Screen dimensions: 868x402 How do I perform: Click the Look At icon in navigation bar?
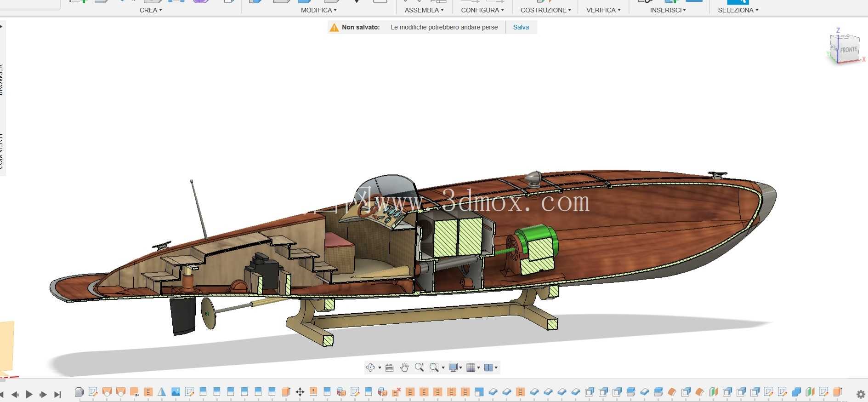point(389,368)
